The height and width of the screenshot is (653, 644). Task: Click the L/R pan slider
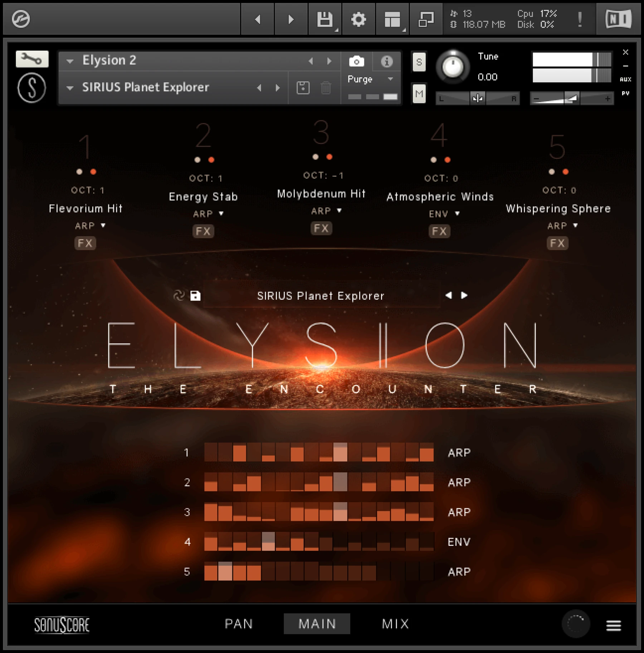[477, 98]
